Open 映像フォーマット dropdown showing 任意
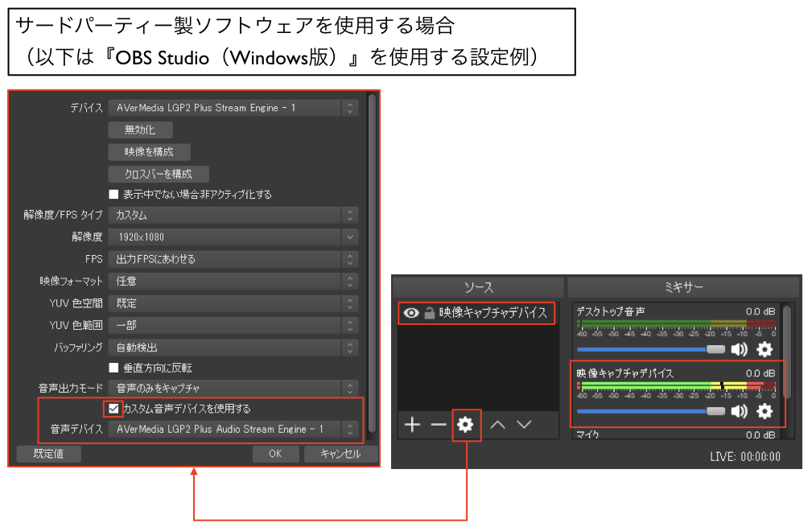 point(233,281)
